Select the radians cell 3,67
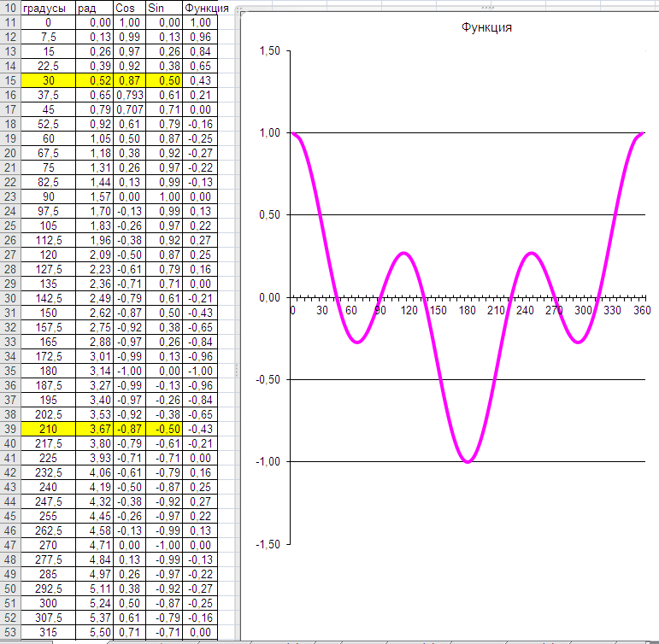Screen dimensions: 659x644 [x=95, y=429]
